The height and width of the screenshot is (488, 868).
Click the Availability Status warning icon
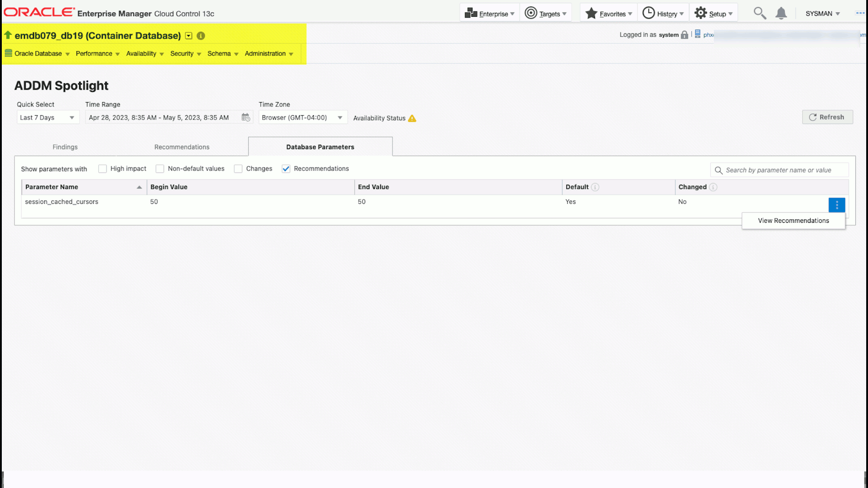click(x=412, y=118)
